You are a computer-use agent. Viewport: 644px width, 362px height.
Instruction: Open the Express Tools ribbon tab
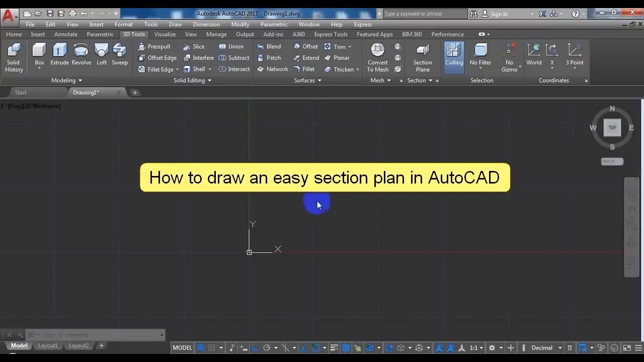click(331, 34)
